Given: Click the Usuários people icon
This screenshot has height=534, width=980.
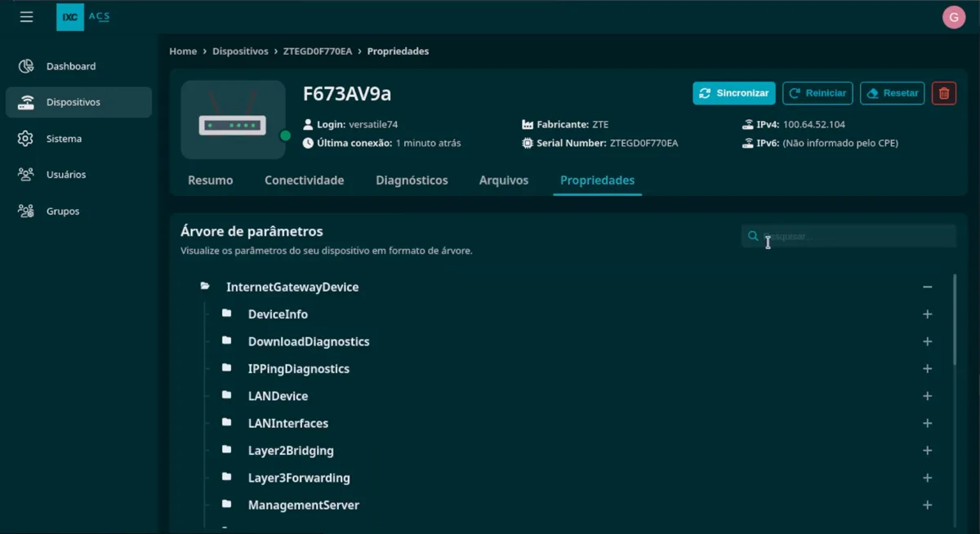Looking at the screenshot, I should [26, 175].
